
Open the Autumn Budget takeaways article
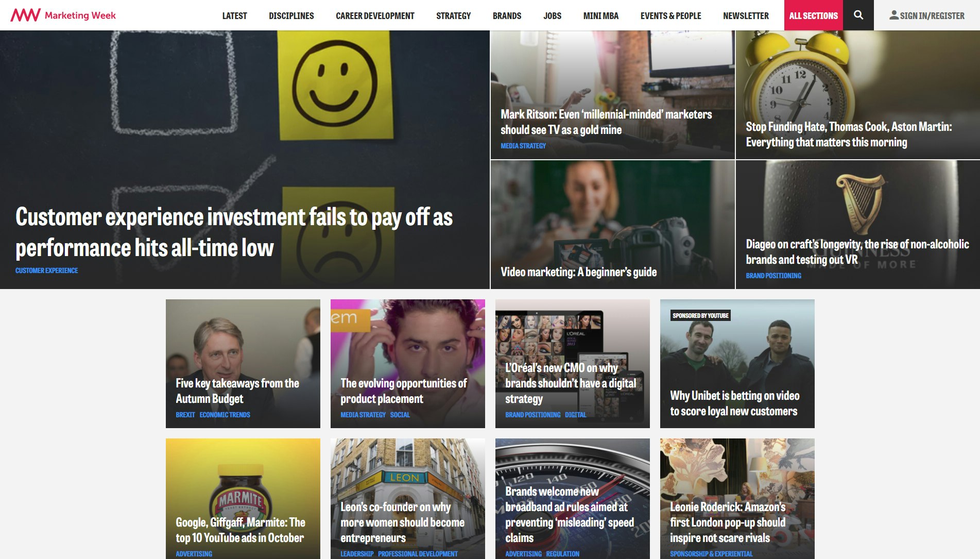tap(237, 391)
